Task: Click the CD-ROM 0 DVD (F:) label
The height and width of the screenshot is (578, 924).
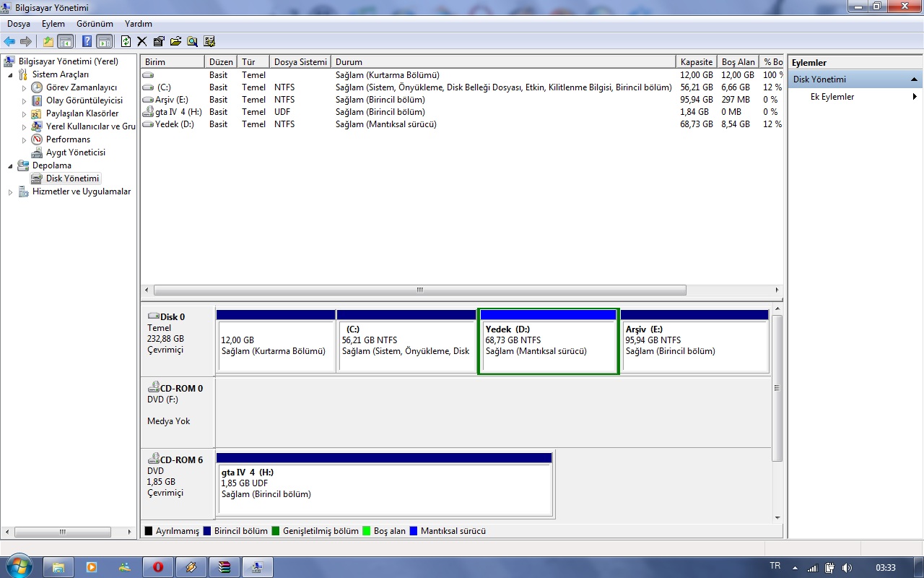Action: [x=178, y=412]
